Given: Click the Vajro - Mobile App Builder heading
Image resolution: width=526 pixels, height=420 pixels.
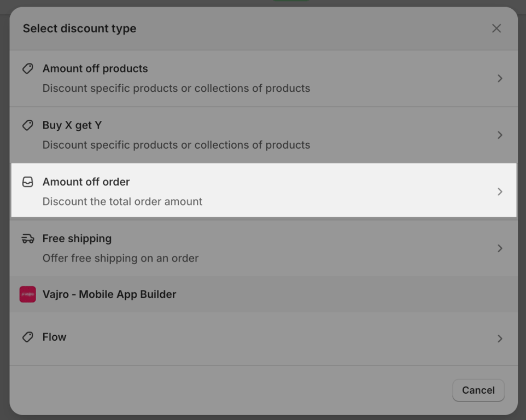Looking at the screenshot, I should (109, 294).
